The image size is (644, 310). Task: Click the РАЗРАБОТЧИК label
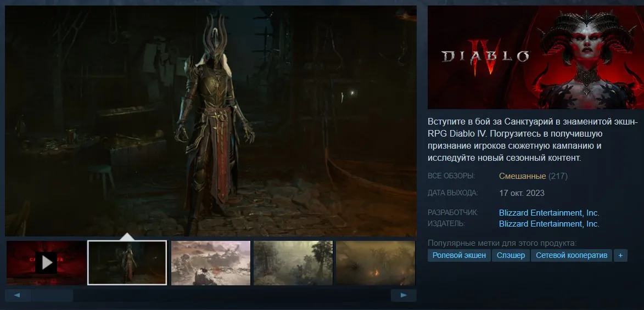[x=453, y=213]
